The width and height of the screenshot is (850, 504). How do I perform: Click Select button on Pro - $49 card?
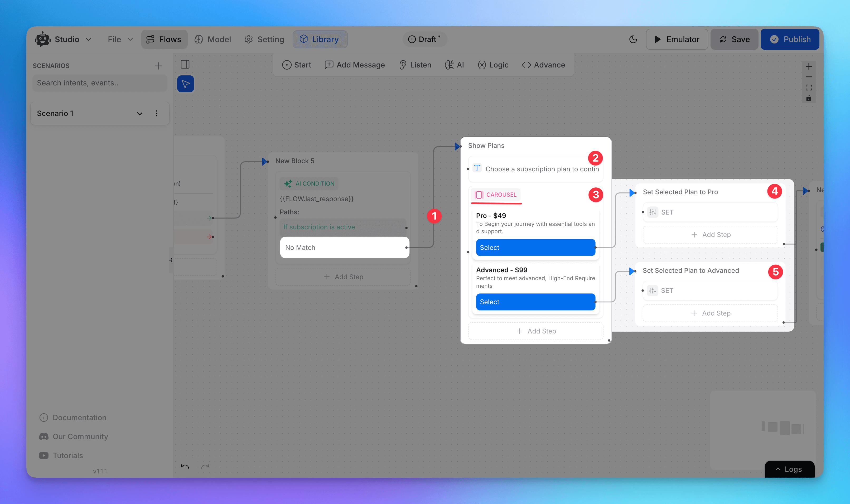(535, 248)
